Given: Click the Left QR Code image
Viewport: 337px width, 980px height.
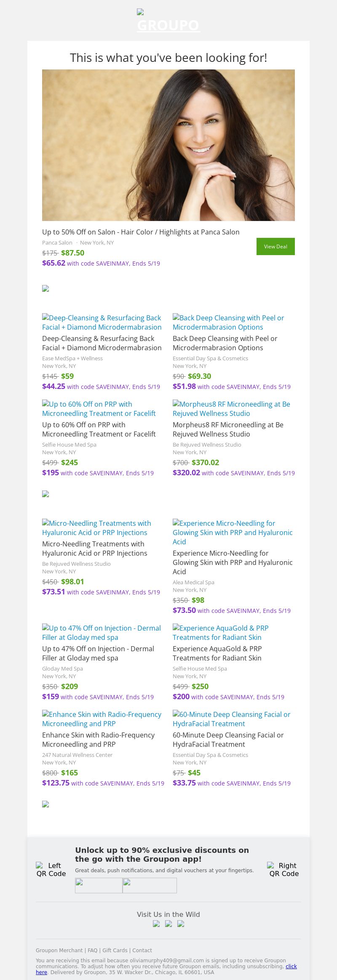Looking at the screenshot, I should click(x=51, y=869).
